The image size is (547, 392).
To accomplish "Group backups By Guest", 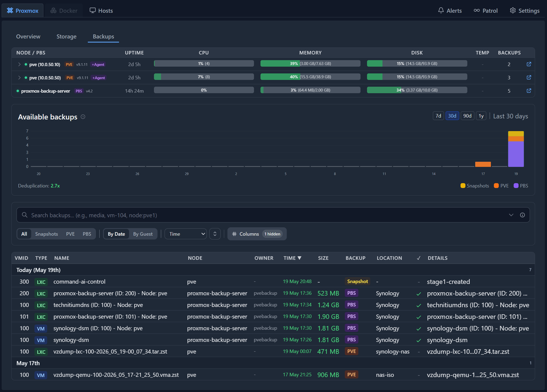I will tap(143, 234).
